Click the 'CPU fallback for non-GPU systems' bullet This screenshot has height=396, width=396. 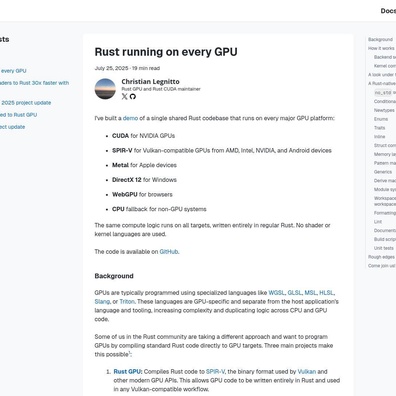(159, 209)
